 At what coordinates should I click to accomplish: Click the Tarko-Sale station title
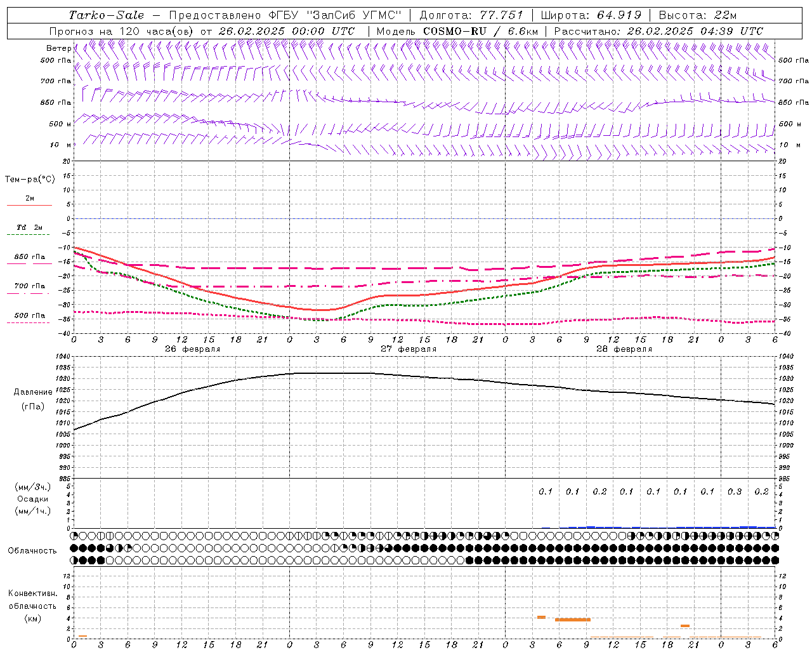106,15
